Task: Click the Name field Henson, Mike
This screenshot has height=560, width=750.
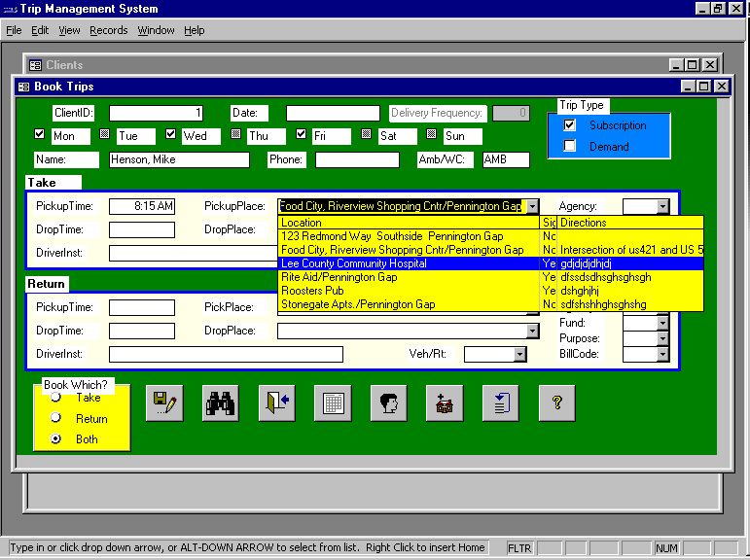Action: 179,159
